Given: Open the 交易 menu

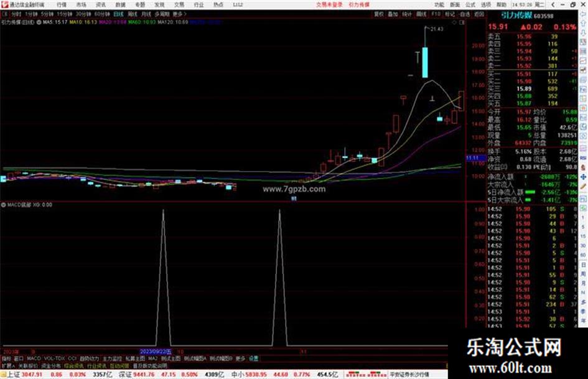Looking at the screenshot, I should click(x=179, y=4).
